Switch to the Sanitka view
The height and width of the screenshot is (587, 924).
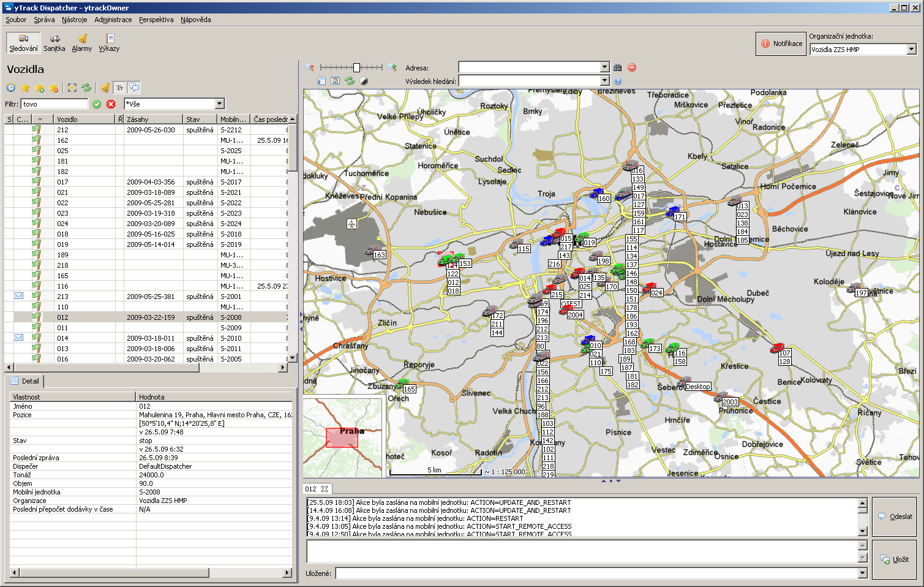coord(54,43)
